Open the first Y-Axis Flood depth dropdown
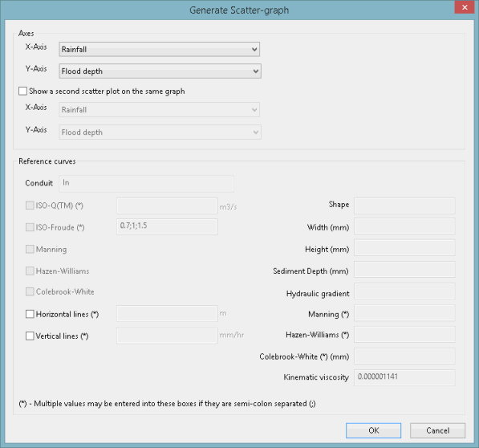 click(160, 71)
